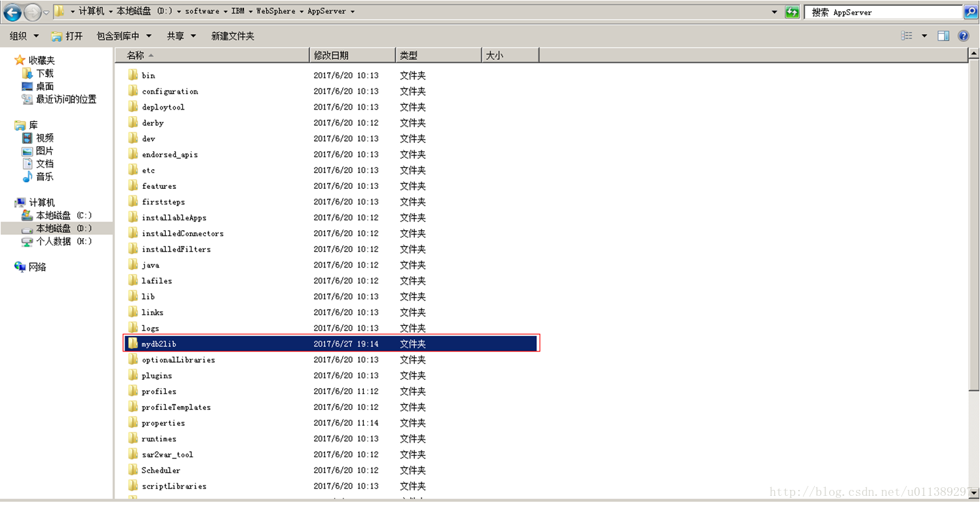980x505 pixels.
Task: Open recent locations dropdown next to Forward
Action: pyautogui.click(x=46, y=12)
